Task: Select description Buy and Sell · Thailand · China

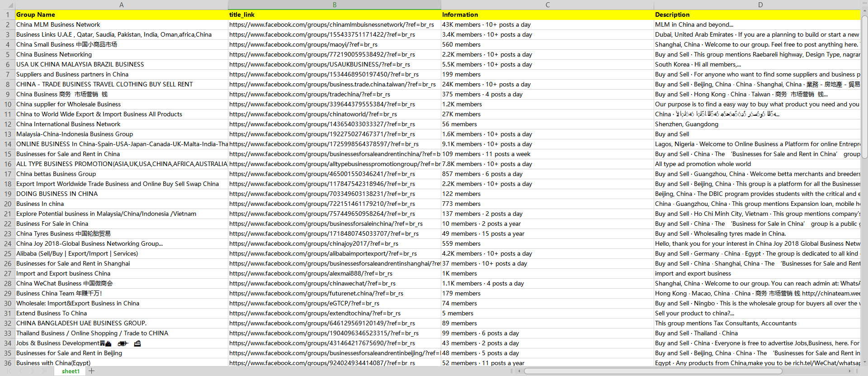Action: pyautogui.click(x=757, y=333)
